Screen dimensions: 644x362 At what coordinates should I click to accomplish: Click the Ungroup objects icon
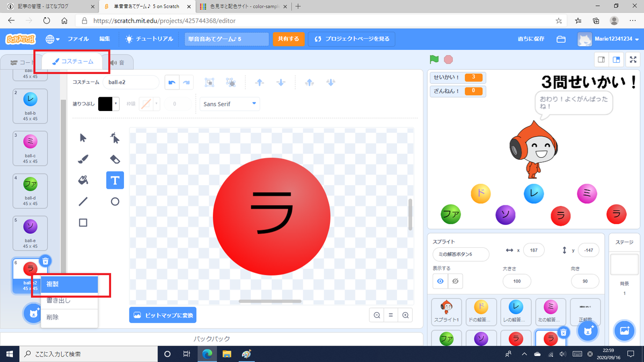pos(231,83)
